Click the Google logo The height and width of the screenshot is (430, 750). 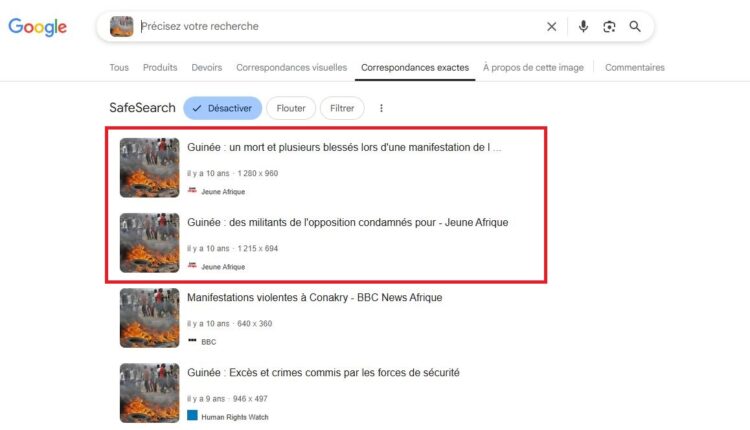(x=37, y=27)
